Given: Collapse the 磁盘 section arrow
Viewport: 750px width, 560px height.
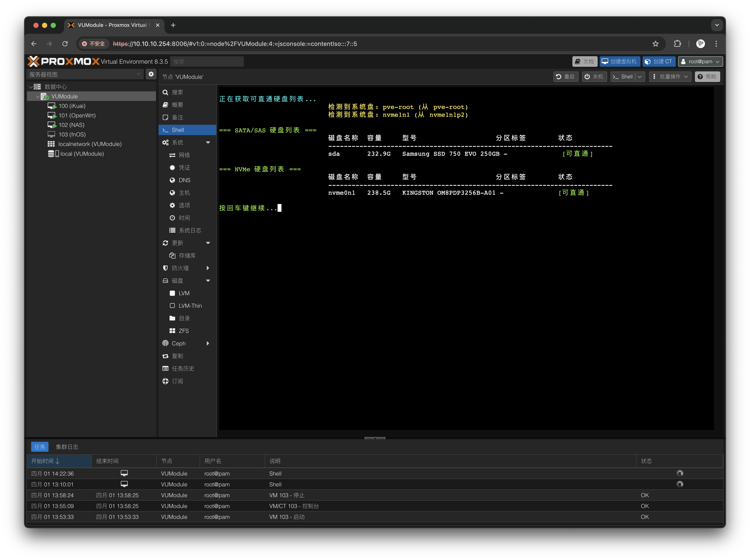Looking at the screenshot, I should (208, 281).
